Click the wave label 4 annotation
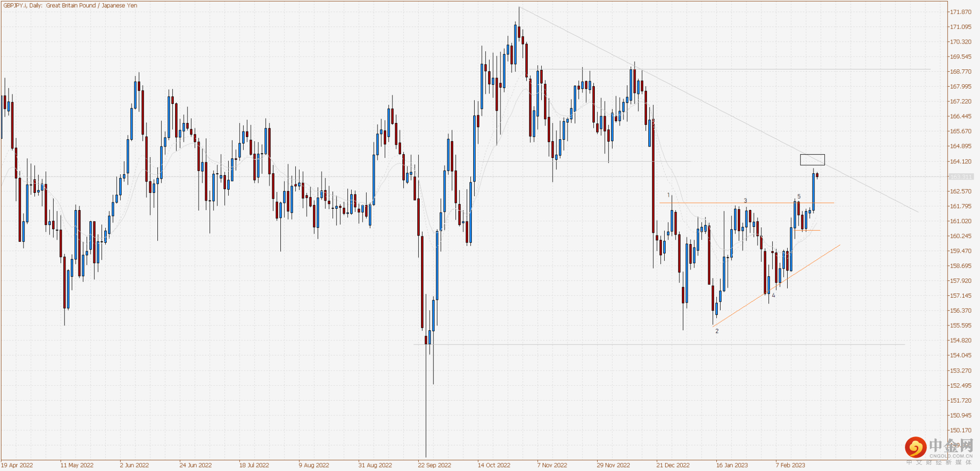980x471 pixels. coord(774,296)
